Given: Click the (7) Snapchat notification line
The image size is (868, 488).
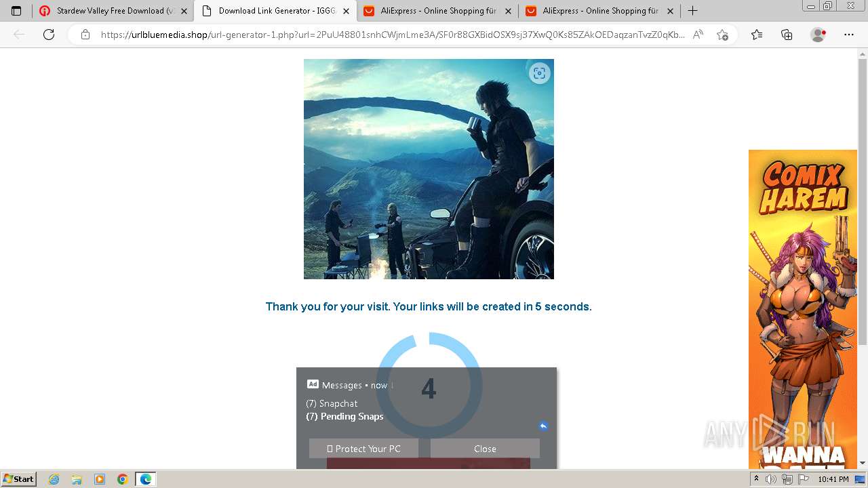Looking at the screenshot, I should pyautogui.click(x=332, y=403).
